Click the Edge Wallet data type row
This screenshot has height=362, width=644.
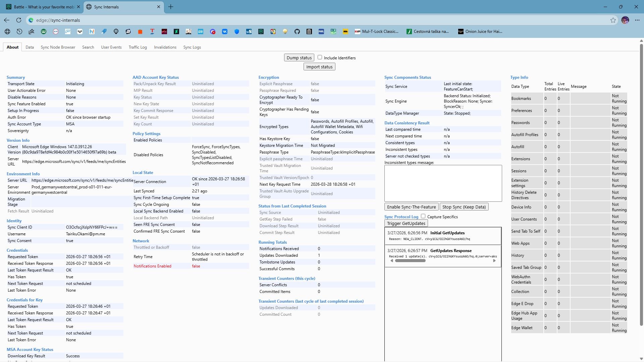point(569,328)
